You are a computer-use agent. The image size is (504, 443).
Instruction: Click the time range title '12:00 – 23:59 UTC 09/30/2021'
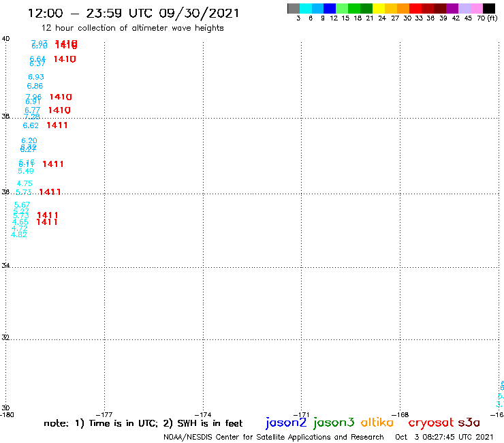(x=133, y=14)
